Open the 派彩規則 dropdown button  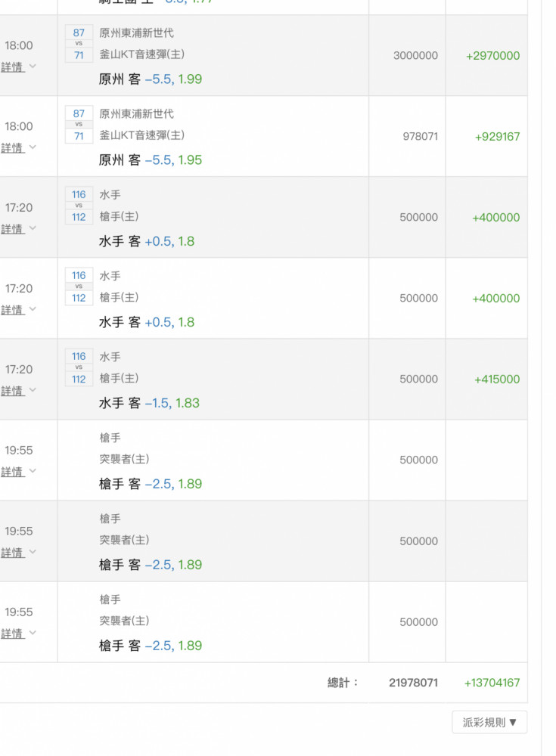489,722
